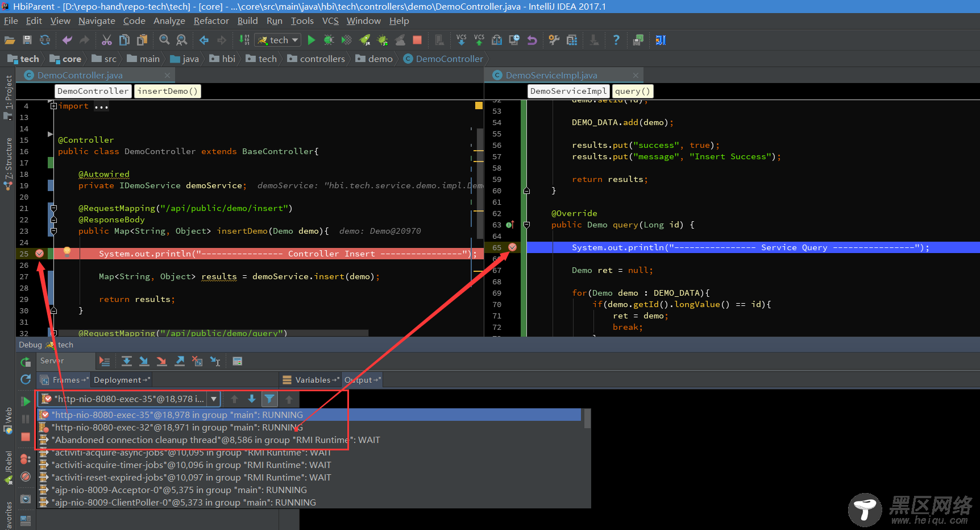Rerun tech with the debug panel rerun icon
Image resolution: width=980 pixels, height=530 pixels.
tap(26, 362)
